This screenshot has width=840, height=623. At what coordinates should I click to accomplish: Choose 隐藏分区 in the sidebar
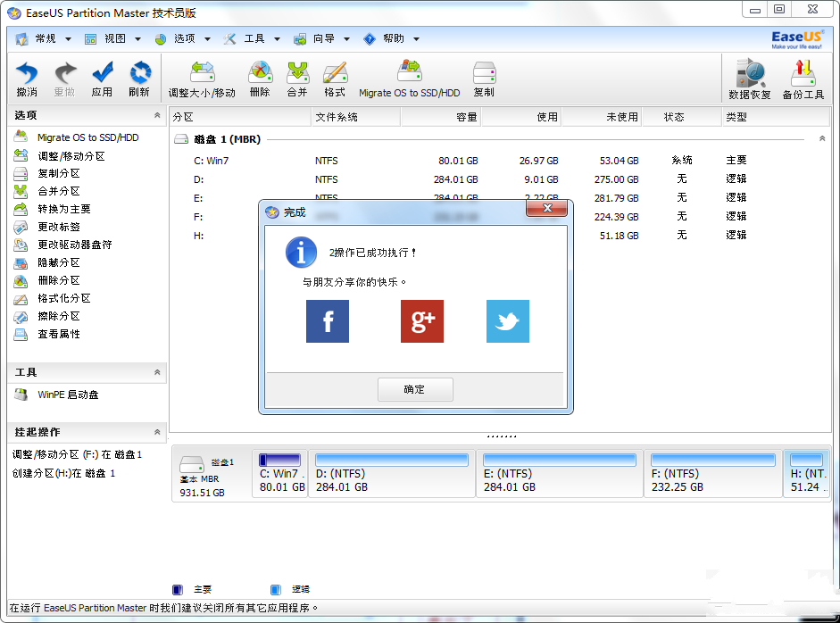[x=47, y=262]
